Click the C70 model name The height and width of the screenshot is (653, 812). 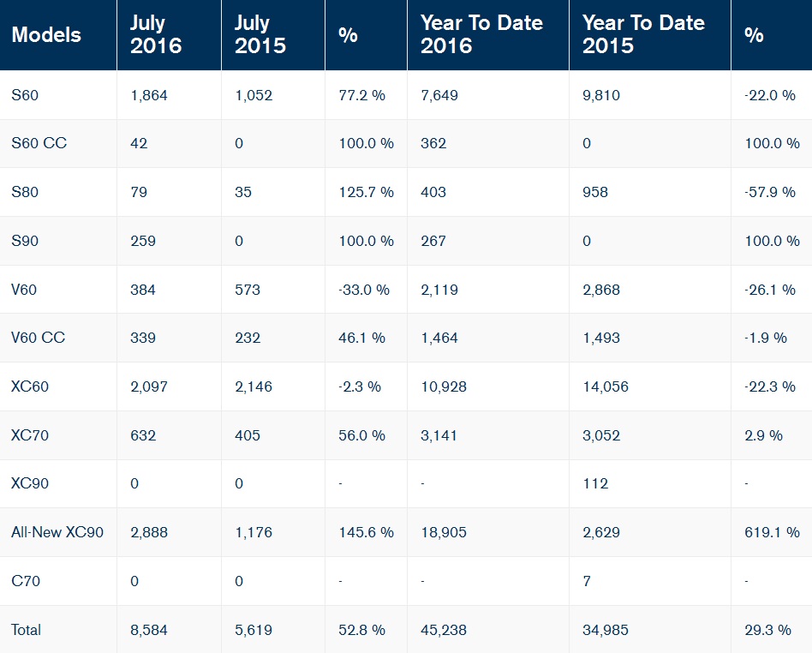[x=26, y=581]
